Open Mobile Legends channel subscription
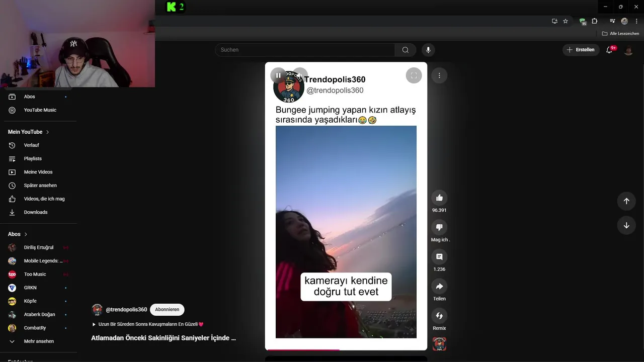This screenshot has height=362, width=644. 38,261
